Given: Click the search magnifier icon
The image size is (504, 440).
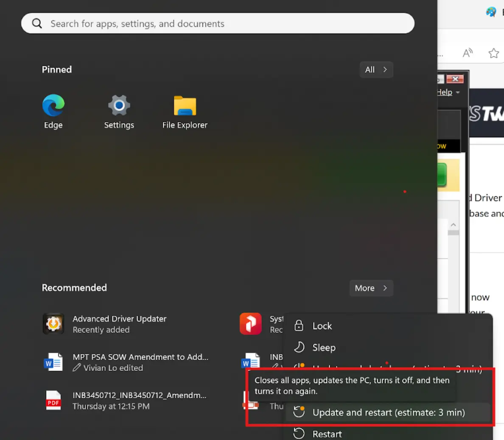Looking at the screenshot, I should [37, 23].
